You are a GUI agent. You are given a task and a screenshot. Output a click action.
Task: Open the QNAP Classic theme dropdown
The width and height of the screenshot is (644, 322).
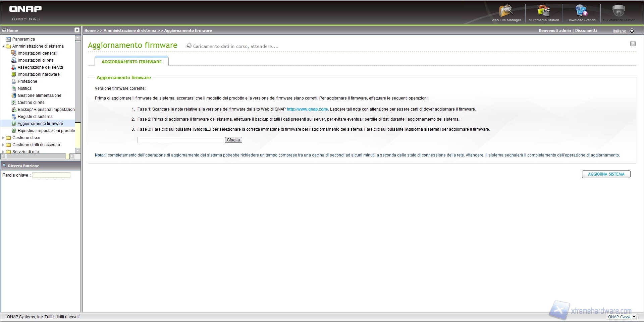pyautogui.click(x=634, y=317)
